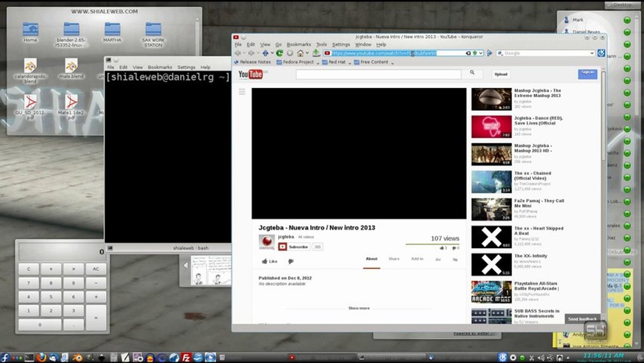
Task: Click Konqueror's Forward navigation arrow
Action: click(251, 53)
